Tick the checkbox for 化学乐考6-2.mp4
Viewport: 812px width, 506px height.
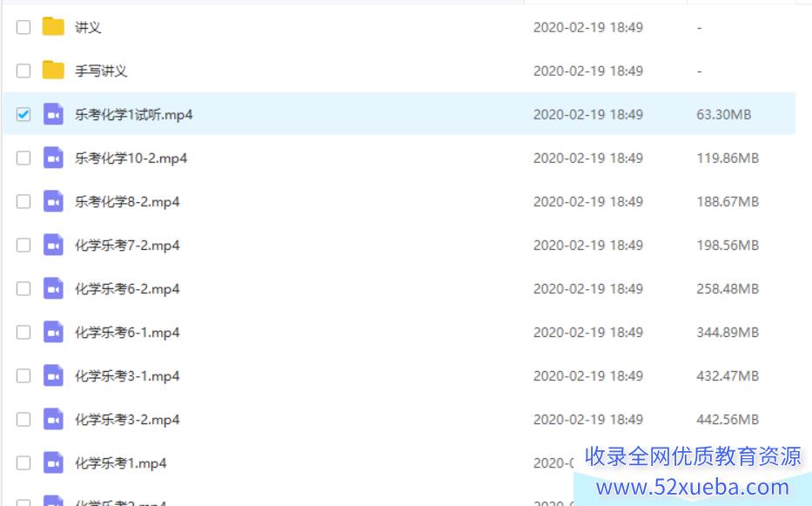click(x=23, y=288)
